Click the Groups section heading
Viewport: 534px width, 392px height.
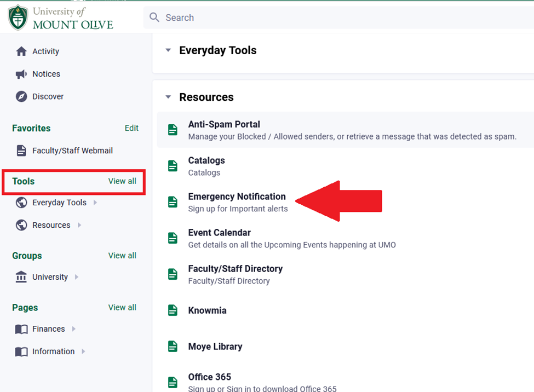coord(27,256)
